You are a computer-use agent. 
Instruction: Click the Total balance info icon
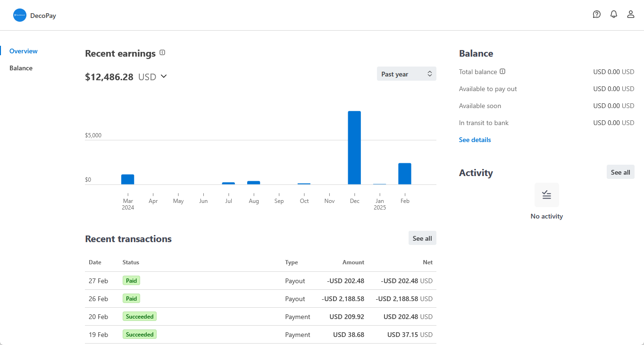point(502,71)
